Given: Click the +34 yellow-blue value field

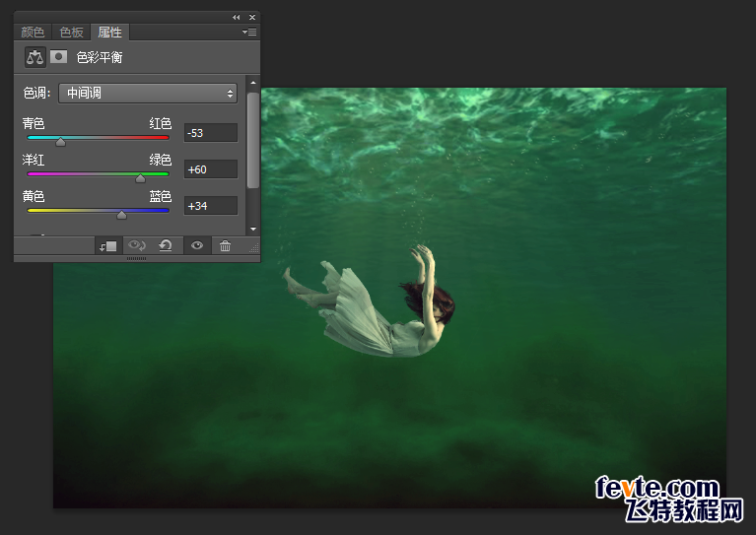Looking at the screenshot, I should [211, 206].
